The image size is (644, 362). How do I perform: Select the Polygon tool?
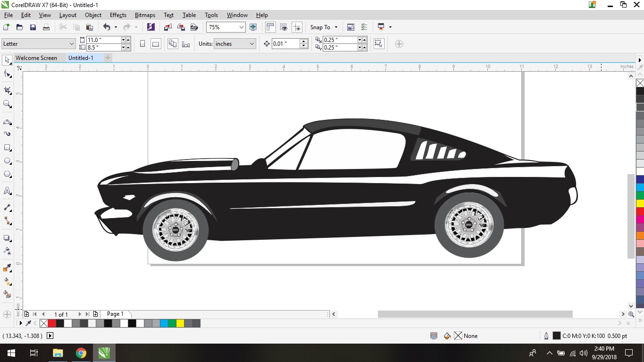7,174
